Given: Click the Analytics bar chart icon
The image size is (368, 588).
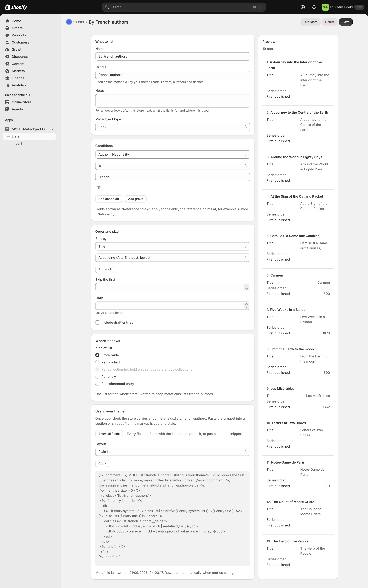Looking at the screenshot, I should [7, 85].
